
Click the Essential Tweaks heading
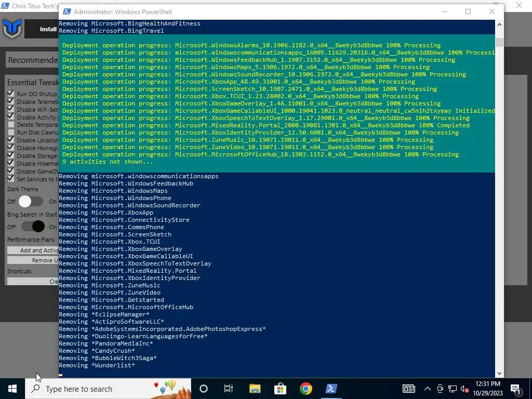pos(33,83)
